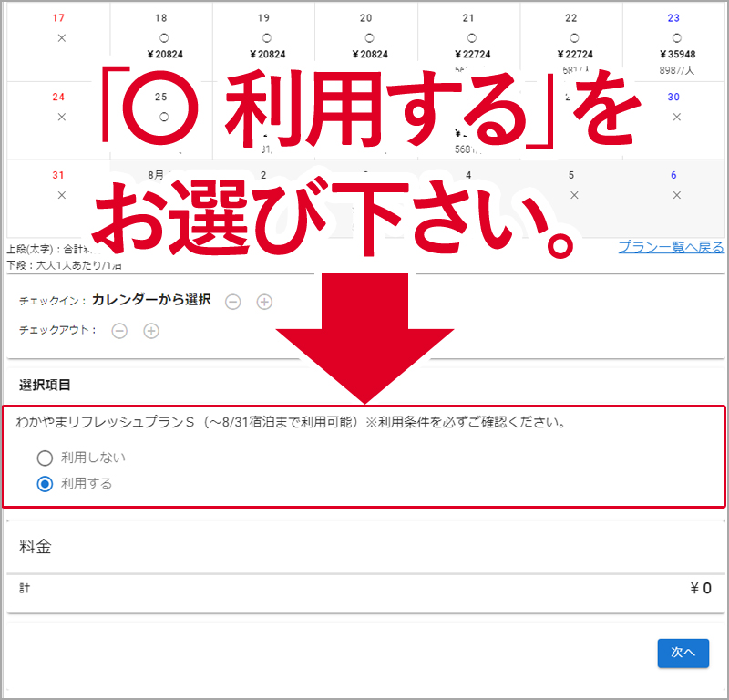Screen dimensions: 729x700
Task: Click the check-out plus icon
Action: [x=151, y=331]
